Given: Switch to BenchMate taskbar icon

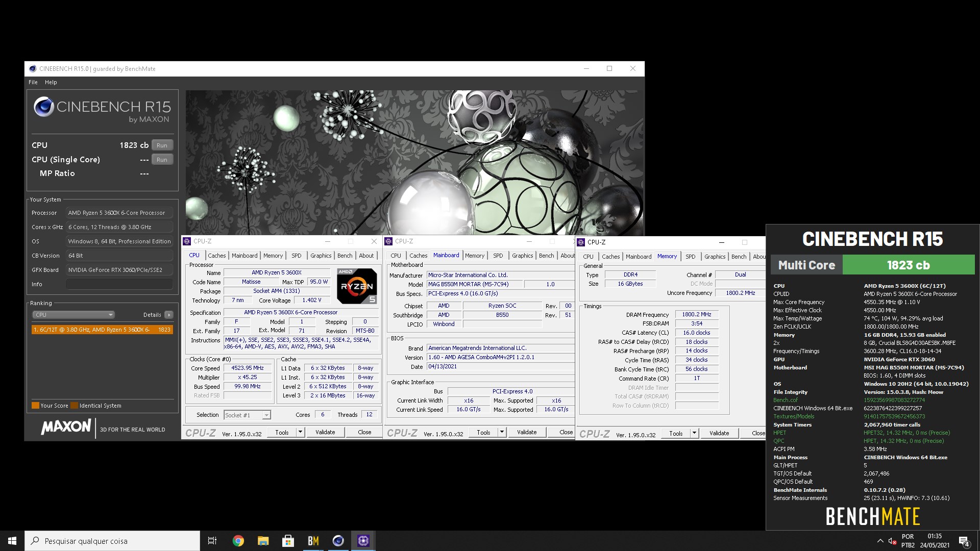Looking at the screenshot, I should (313, 541).
